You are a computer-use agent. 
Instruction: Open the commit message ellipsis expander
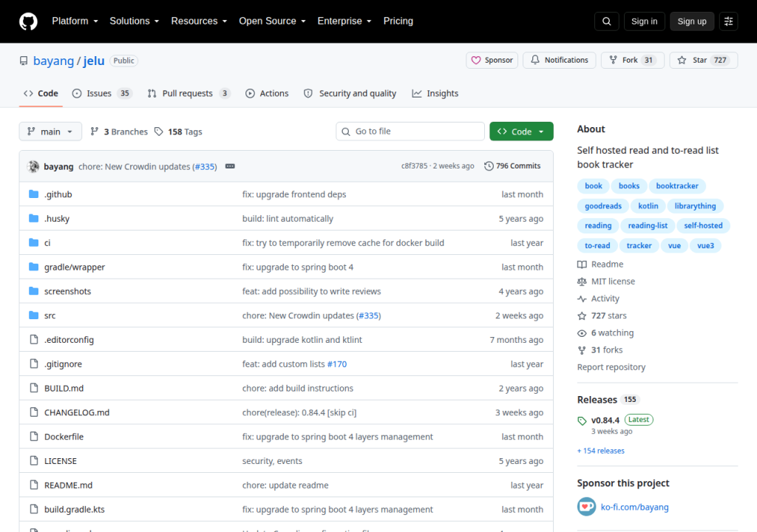pos(230,166)
